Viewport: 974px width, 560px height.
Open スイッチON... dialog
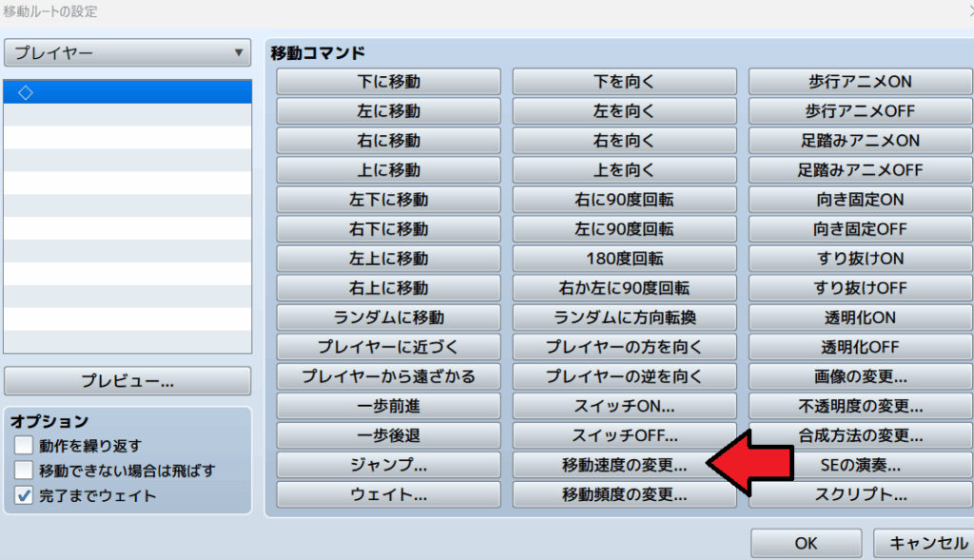pos(625,406)
